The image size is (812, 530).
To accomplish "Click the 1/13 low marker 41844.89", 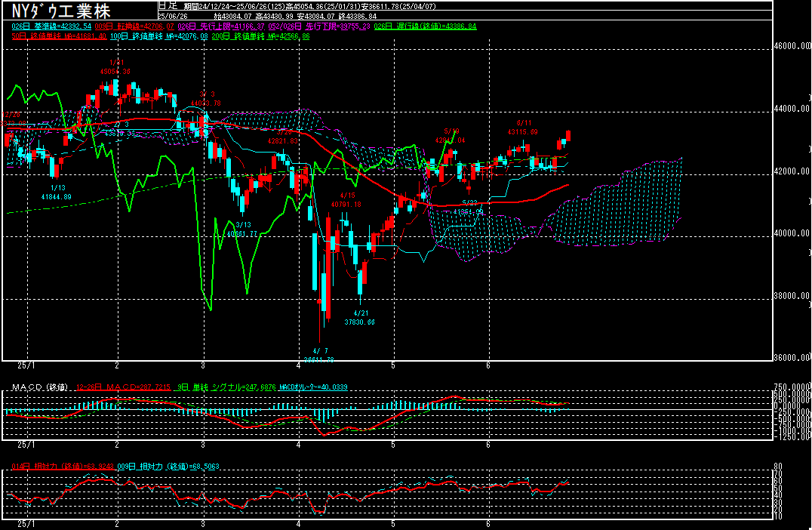I will [57, 193].
